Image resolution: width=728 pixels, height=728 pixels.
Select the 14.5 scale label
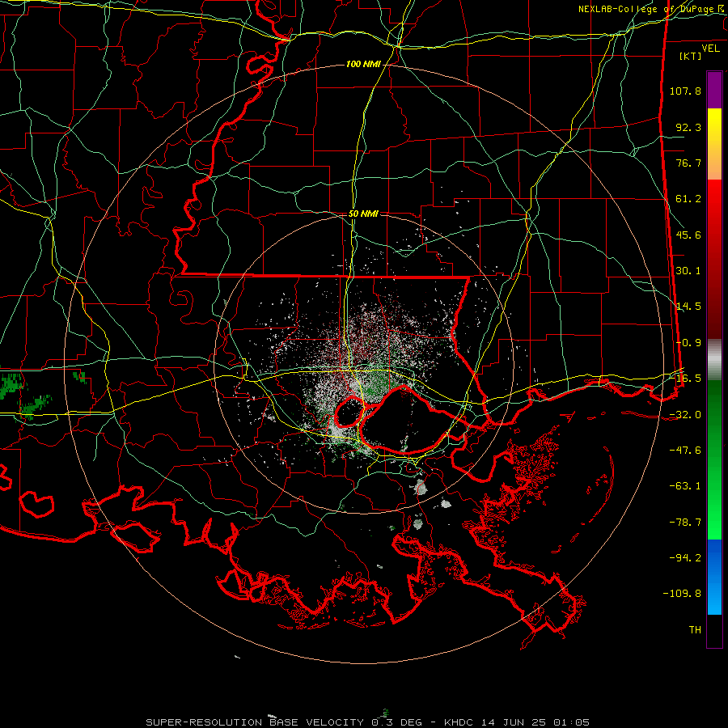(x=688, y=307)
